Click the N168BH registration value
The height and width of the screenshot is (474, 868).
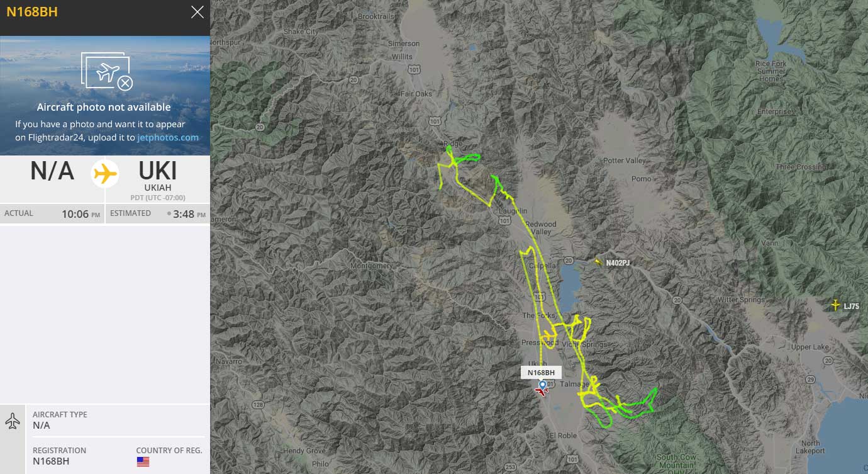tap(51, 461)
